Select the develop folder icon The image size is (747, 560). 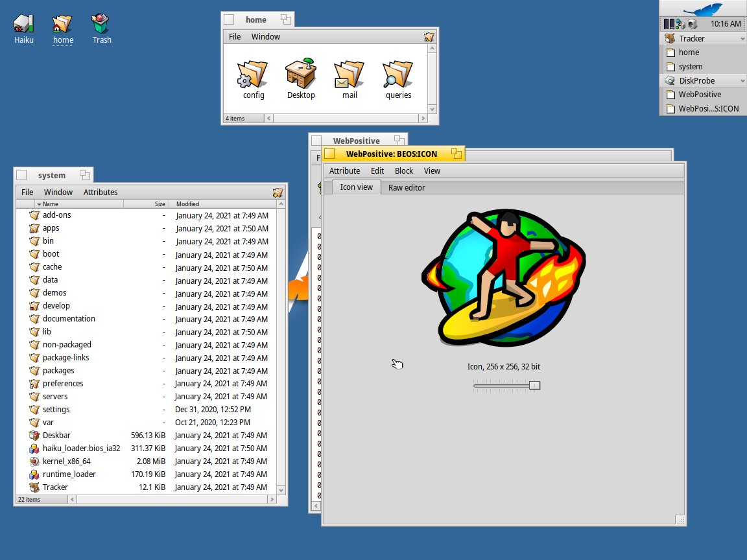point(34,306)
